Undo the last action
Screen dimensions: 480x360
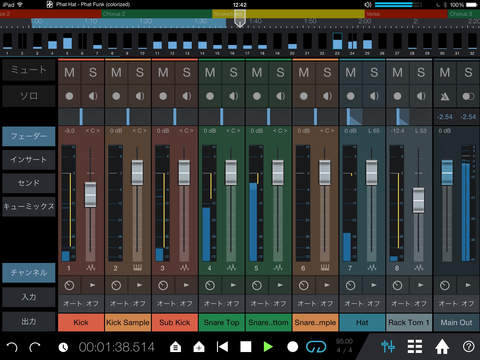[x=12, y=347]
